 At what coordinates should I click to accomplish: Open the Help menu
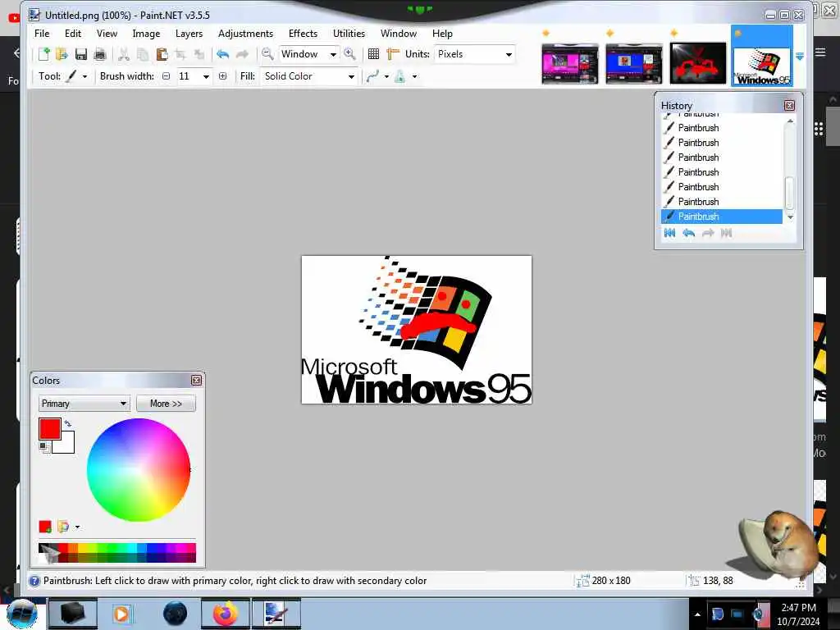pyautogui.click(x=442, y=33)
